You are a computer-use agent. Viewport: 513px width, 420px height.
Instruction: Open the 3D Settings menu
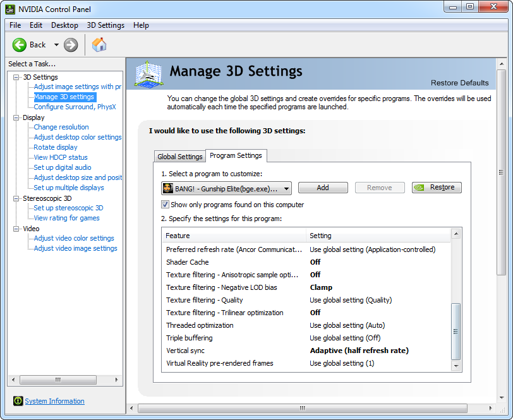tap(106, 25)
